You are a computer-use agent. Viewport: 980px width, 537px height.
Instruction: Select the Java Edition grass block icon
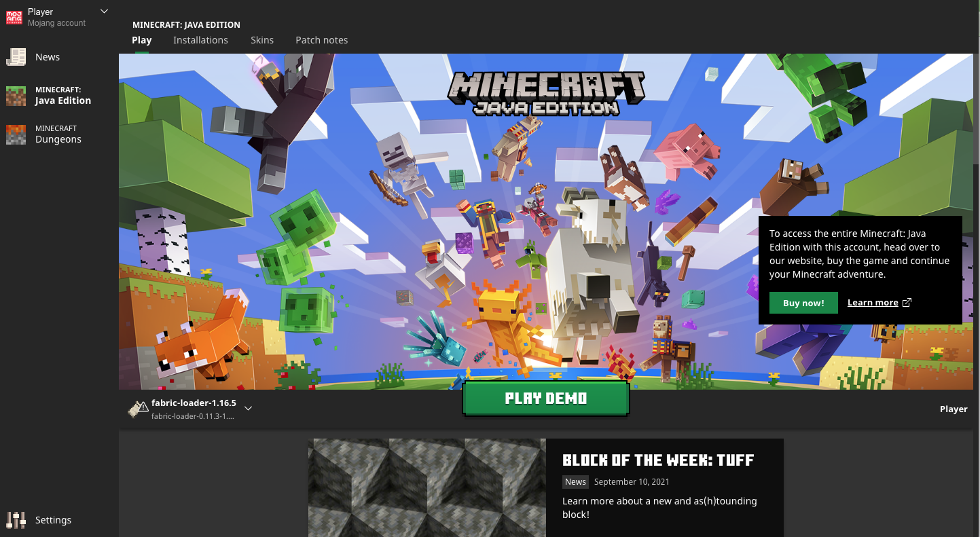[x=16, y=96]
